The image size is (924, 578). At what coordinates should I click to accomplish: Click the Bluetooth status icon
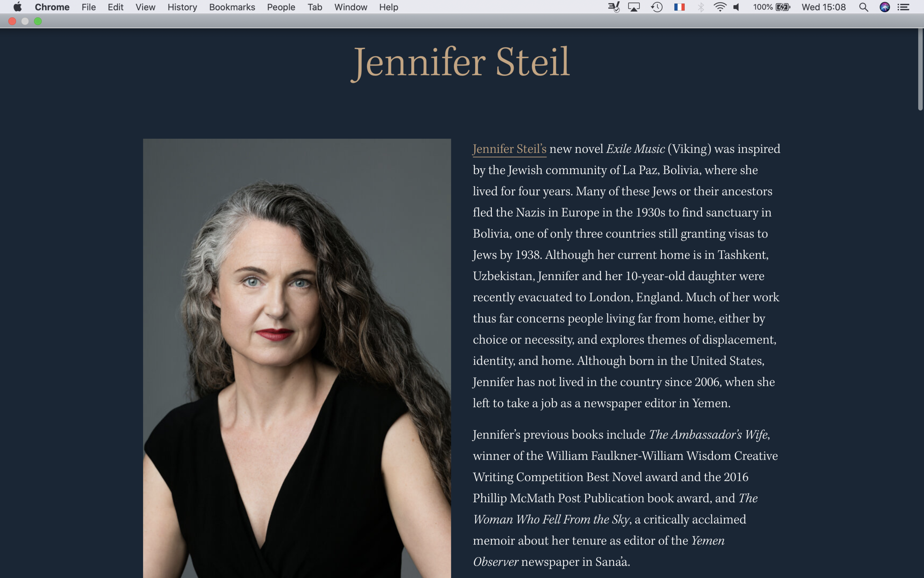(700, 7)
